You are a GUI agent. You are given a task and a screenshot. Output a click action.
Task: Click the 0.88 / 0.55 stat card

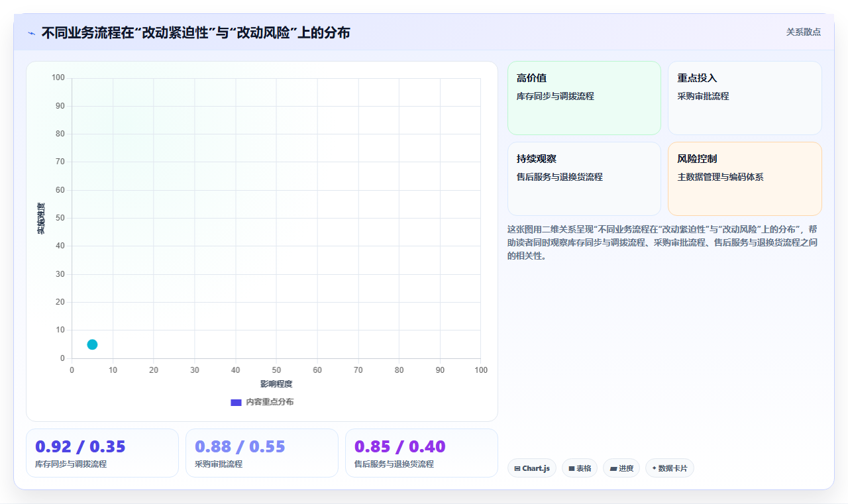(262, 453)
